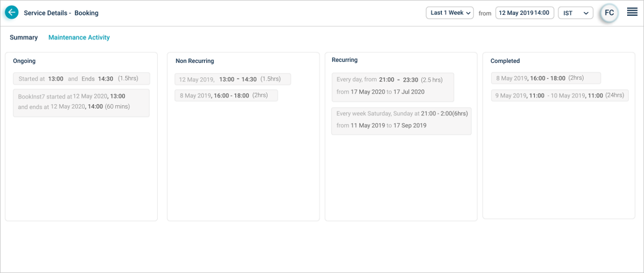Click the 12 May 2019 14:00 date field
The image size is (644, 273).
[524, 13]
